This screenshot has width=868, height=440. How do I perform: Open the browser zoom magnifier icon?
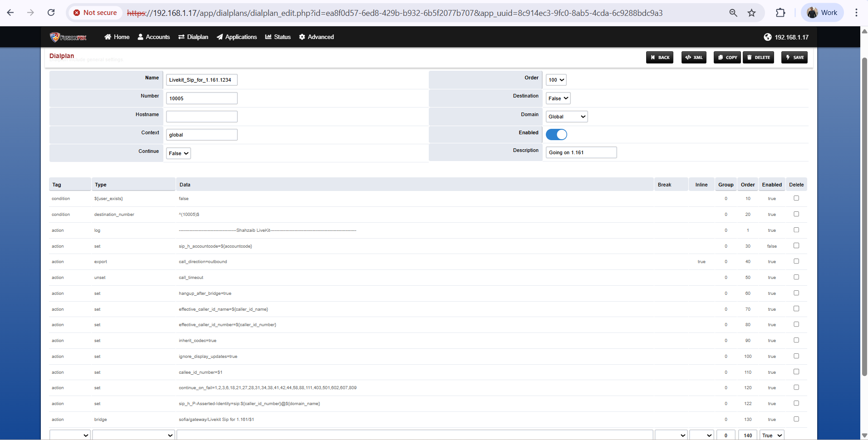pyautogui.click(x=733, y=13)
